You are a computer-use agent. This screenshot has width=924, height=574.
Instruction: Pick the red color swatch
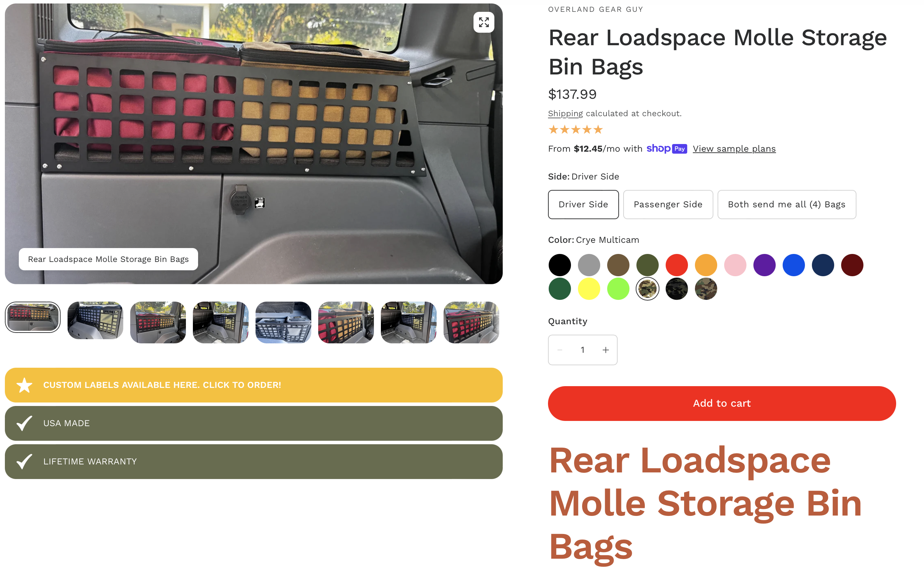pyautogui.click(x=677, y=265)
